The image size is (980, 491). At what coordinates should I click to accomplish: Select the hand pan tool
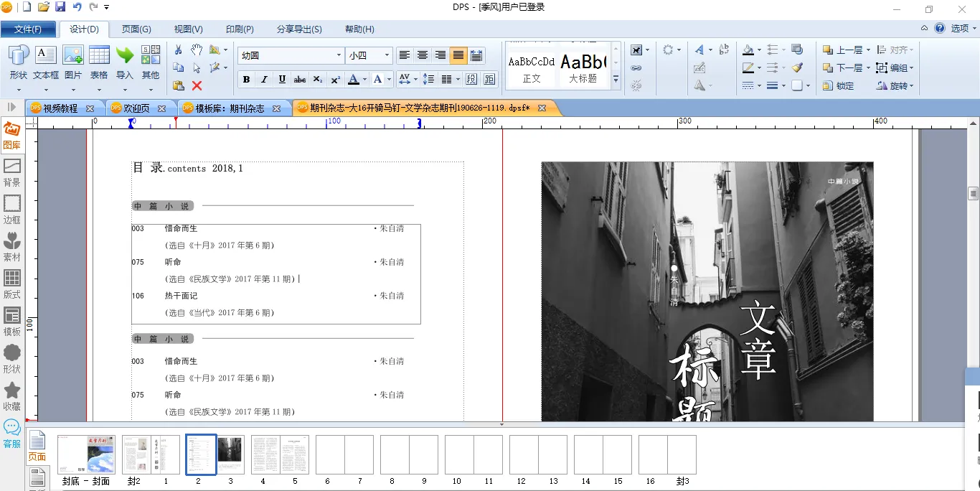197,50
